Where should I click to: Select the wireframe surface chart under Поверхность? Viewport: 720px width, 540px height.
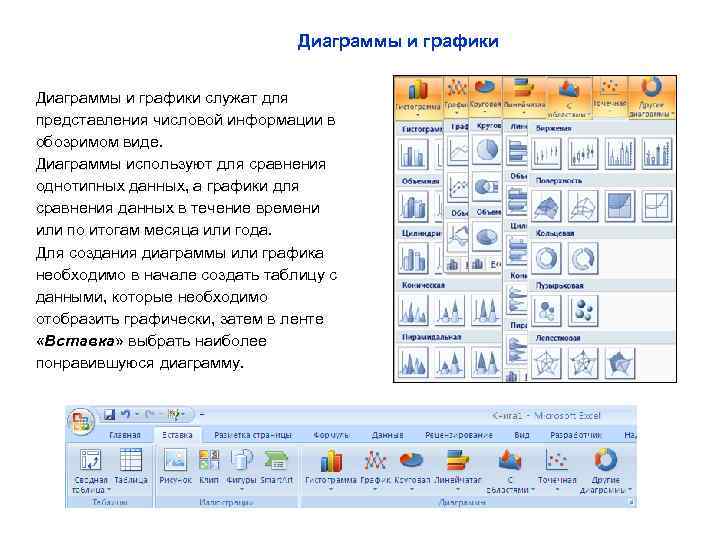tap(583, 206)
